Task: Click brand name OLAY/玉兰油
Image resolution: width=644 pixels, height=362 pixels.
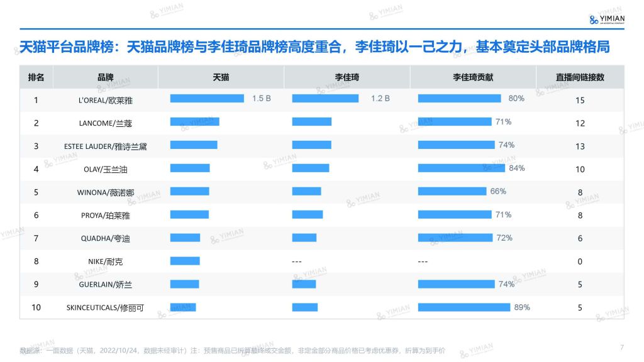Action: tap(106, 170)
